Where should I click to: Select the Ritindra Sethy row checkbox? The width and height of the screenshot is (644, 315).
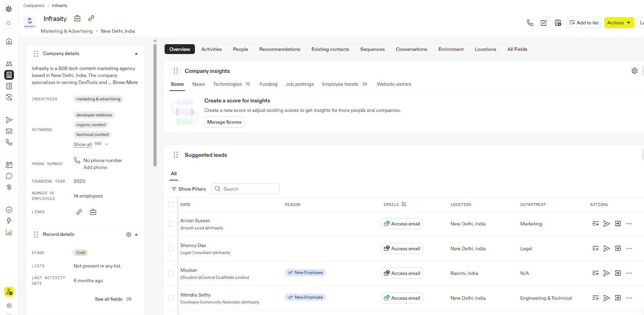[171, 298]
